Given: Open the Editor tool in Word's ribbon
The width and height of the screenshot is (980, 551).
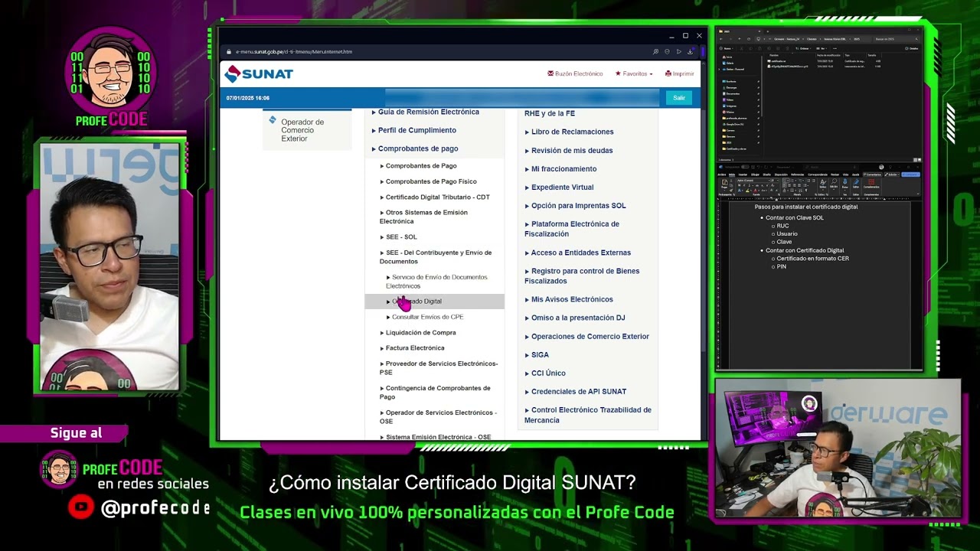Looking at the screenshot, I should 856,184.
